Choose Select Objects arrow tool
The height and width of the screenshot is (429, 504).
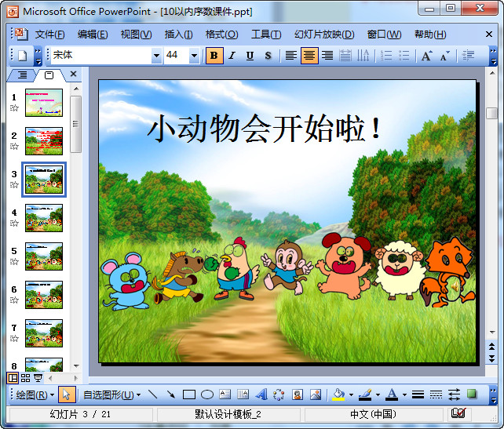67,394
